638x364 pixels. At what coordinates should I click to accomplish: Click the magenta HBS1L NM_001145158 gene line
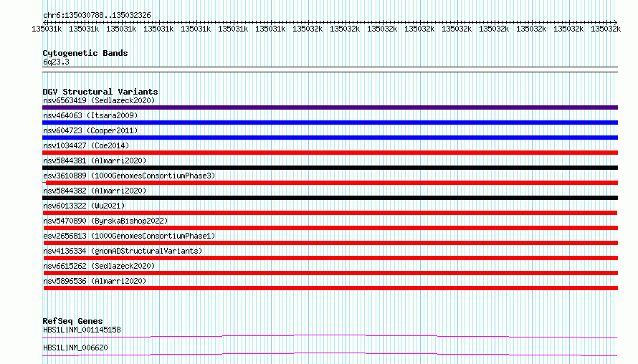tap(330, 336)
